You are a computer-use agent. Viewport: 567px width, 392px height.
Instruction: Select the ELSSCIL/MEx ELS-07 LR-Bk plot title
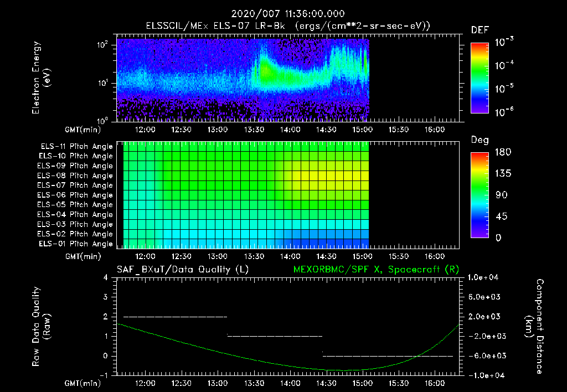[288, 26]
